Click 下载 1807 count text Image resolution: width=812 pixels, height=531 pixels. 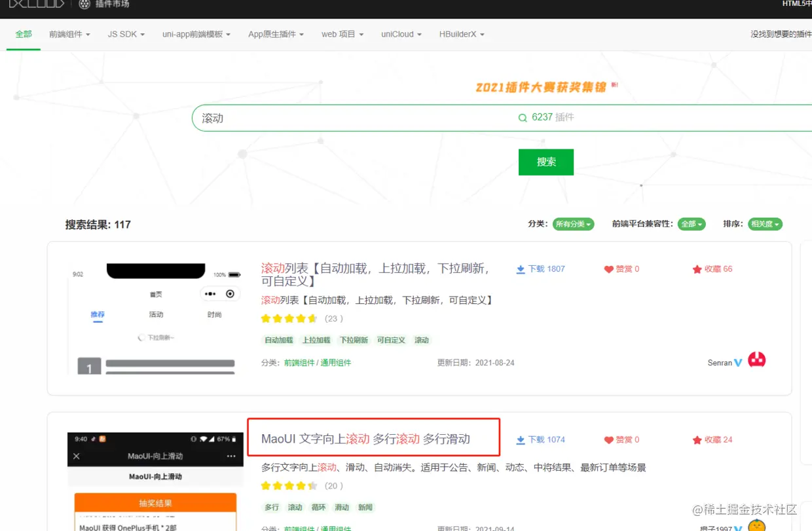coord(547,269)
